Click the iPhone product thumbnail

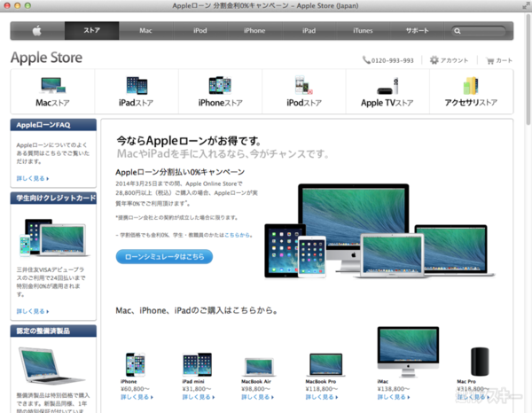coord(136,364)
